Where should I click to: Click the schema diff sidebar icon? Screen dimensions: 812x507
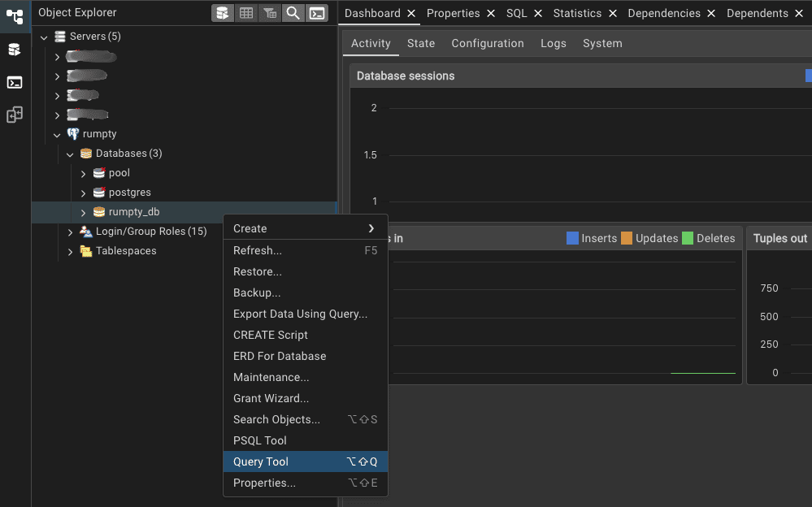(x=15, y=115)
